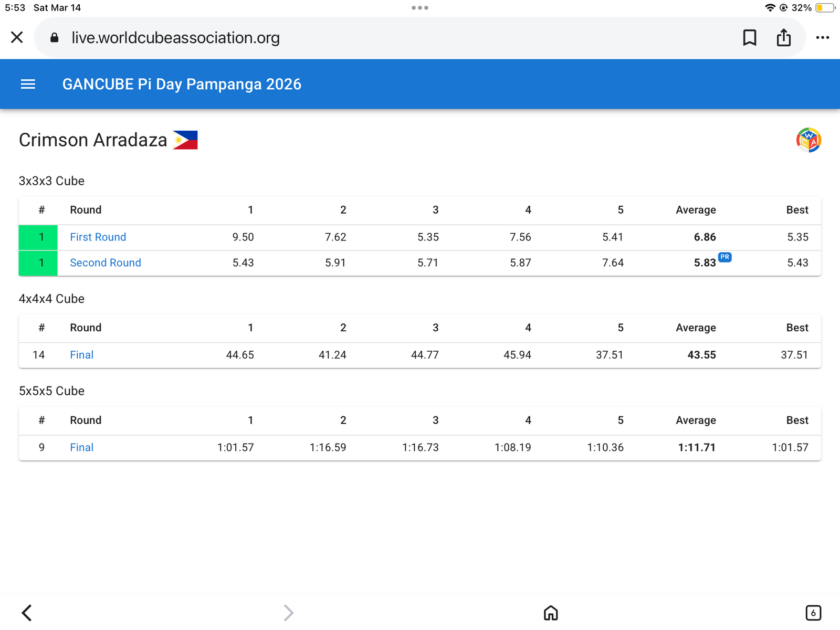Viewport: 840px width, 630px height.
Task: Click the 7.64 solve time
Action: 613,262
